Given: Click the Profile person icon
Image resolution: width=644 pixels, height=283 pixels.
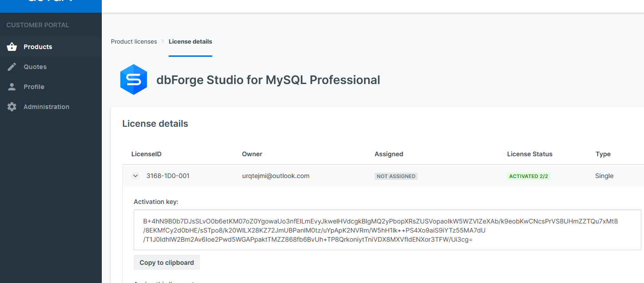Looking at the screenshot, I should (x=12, y=87).
